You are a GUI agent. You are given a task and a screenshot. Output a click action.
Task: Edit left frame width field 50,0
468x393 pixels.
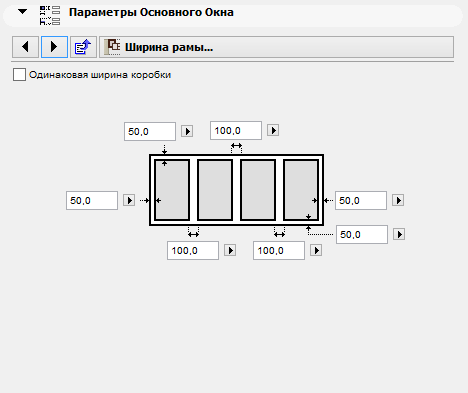coord(92,200)
